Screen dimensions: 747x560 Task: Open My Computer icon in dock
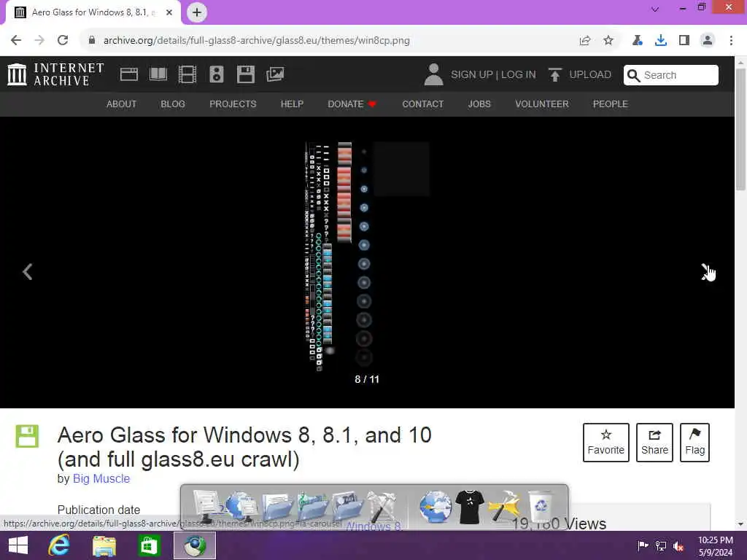pos(208,507)
